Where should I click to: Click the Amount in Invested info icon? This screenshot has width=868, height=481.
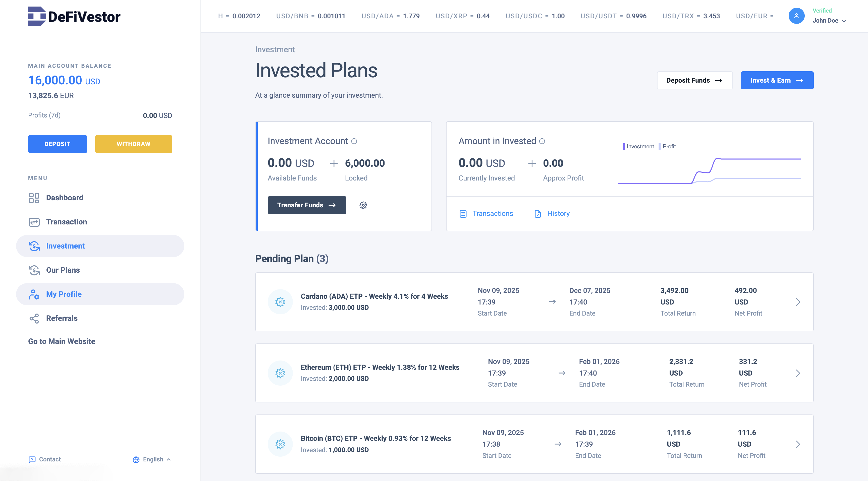[x=542, y=141]
